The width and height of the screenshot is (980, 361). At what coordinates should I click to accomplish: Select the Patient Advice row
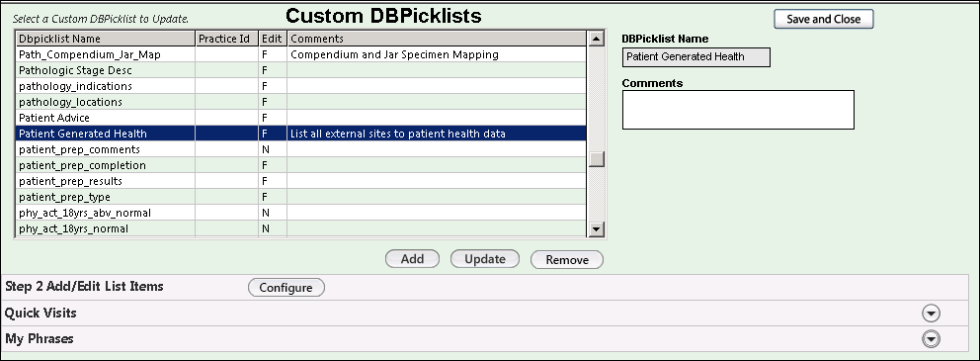point(300,118)
